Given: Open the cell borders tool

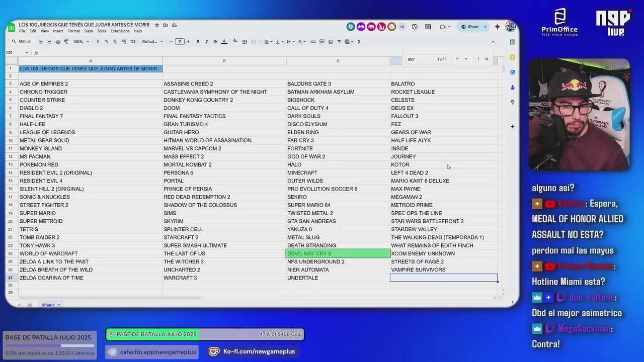Looking at the screenshot, I should 245,42.
